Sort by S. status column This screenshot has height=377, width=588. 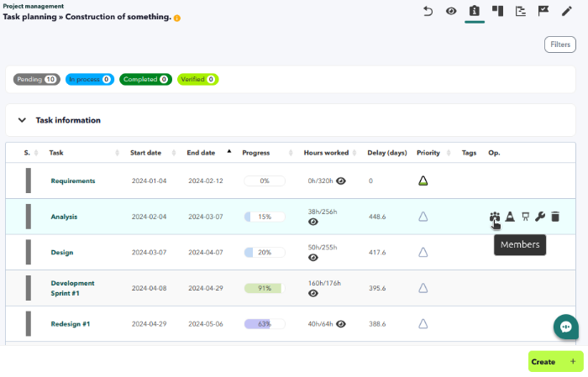click(x=31, y=153)
